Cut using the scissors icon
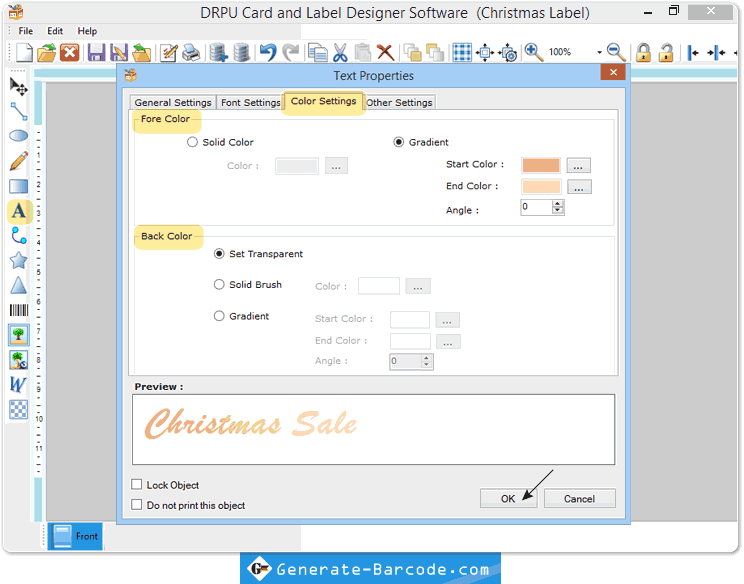The image size is (744, 584). click(340, 52)
